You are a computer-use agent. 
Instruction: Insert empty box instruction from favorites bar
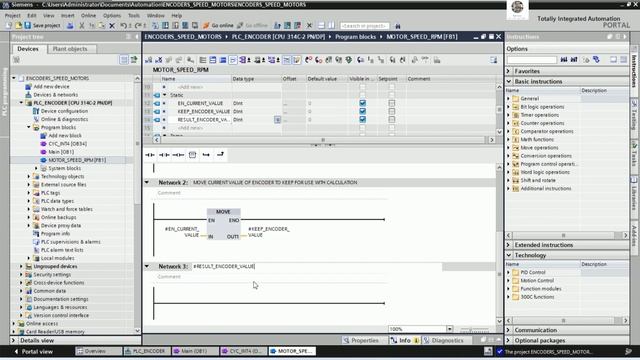click(x=192, y=155)
